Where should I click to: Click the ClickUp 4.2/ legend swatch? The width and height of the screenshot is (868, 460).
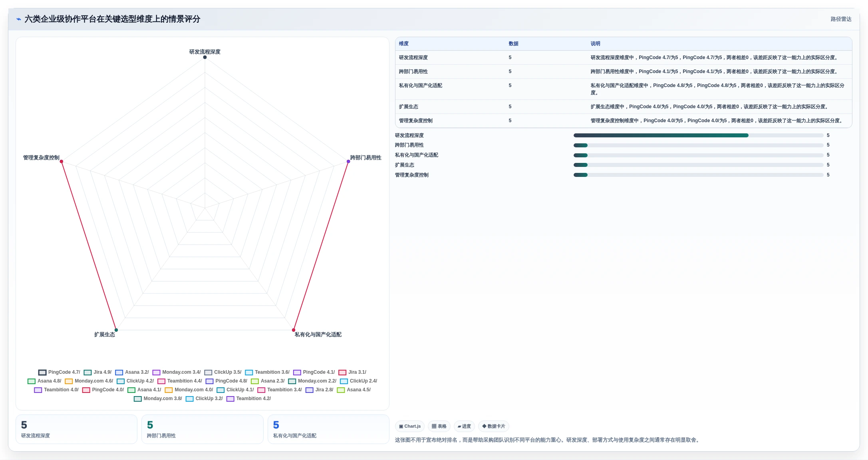(x=121, y=381)
